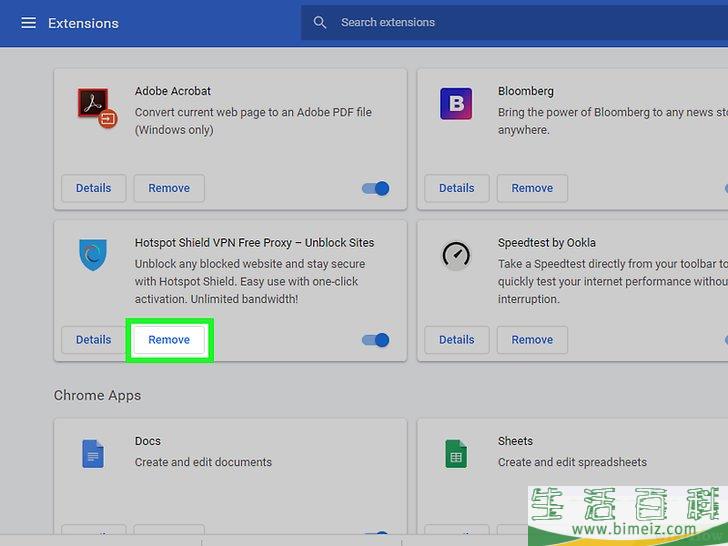
Task: Click the Adobe Acrobat extension name
Action: [173, 91]
